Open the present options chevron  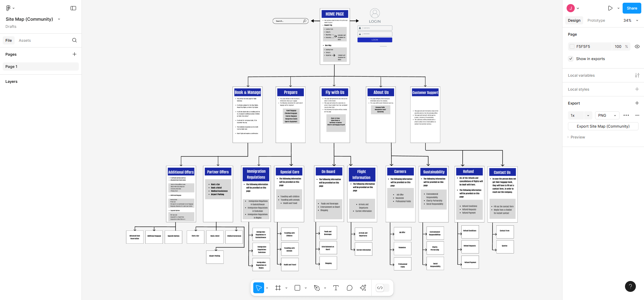(619, 8)
